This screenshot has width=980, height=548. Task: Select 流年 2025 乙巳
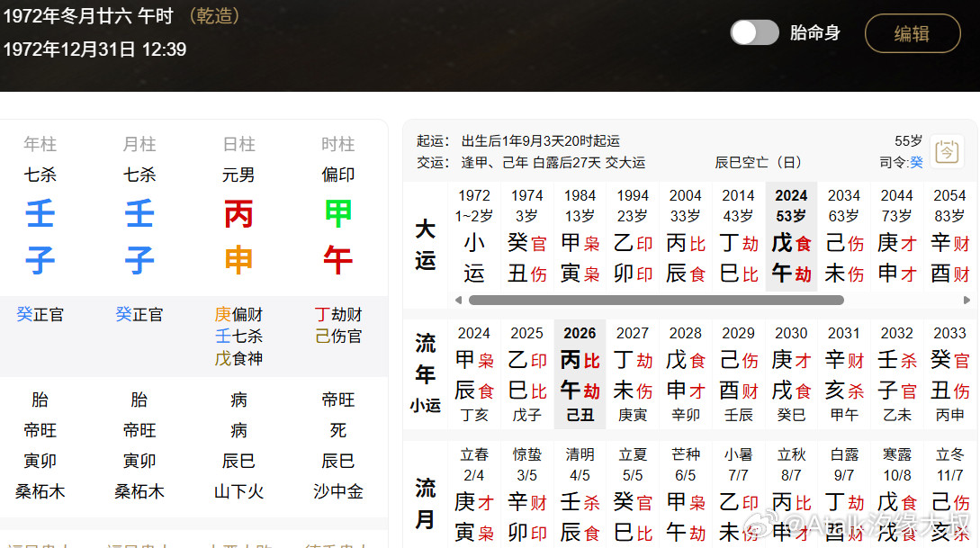coord(526,373)
